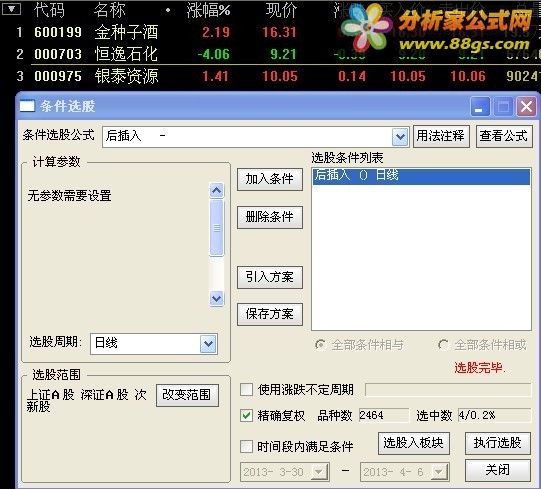This screenshot has width=541, height=489.
Task: Select stock row 000975 银泰资源
Action: pos(270,76)
